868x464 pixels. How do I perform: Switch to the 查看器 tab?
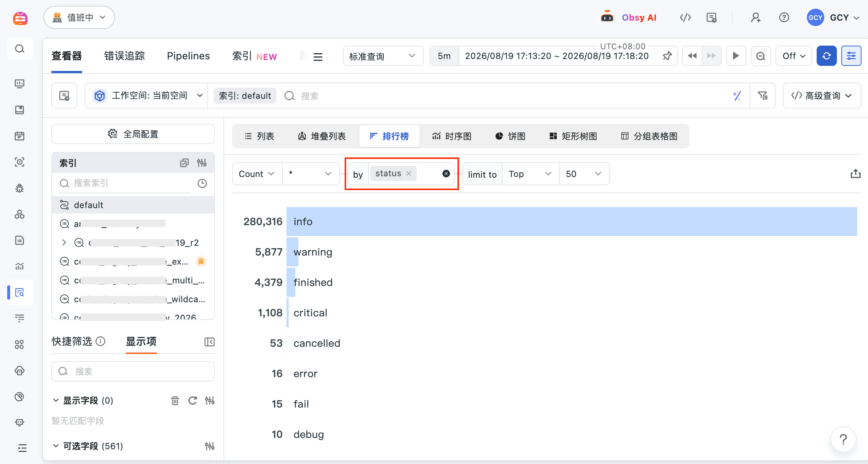coord(67,56)
